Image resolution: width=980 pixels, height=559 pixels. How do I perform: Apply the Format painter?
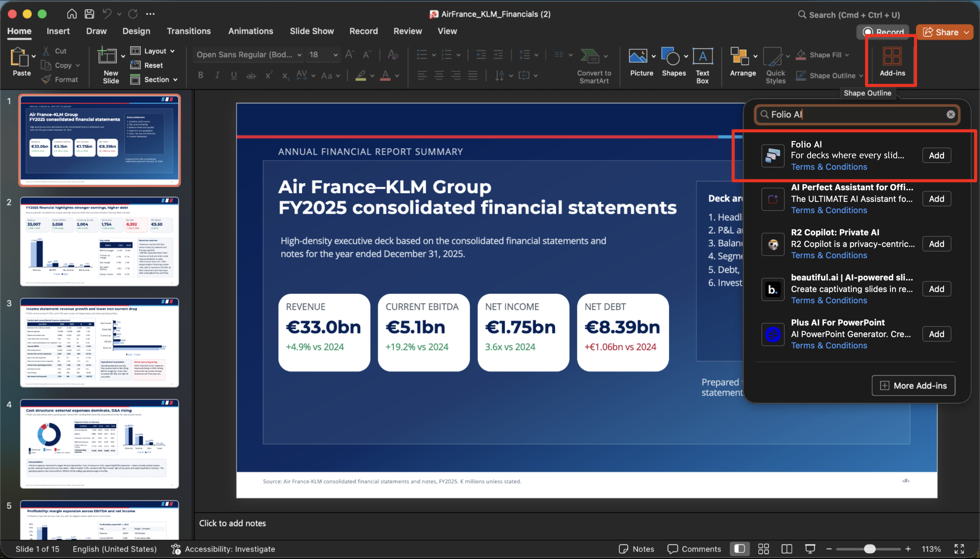[x=60, y=80]
